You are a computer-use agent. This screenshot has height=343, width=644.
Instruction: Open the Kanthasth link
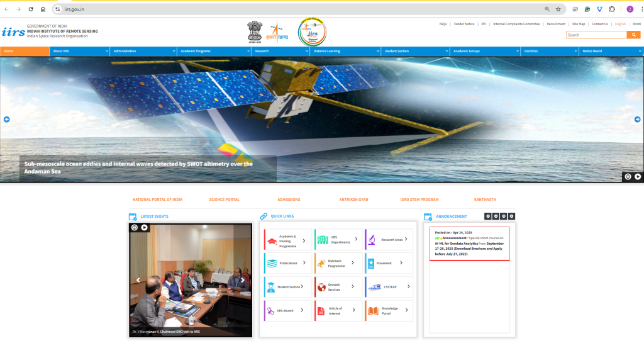(485, 200)
